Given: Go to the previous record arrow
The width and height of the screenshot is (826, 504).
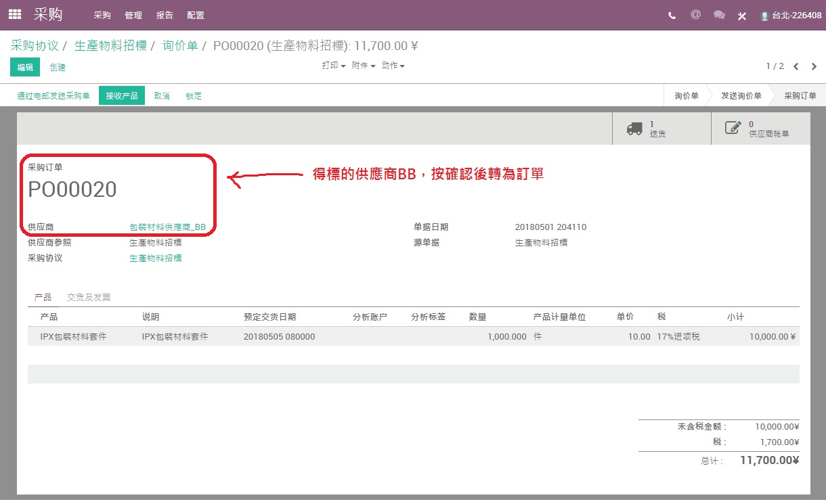Looking at the screenshot, I should coord(796,66).
